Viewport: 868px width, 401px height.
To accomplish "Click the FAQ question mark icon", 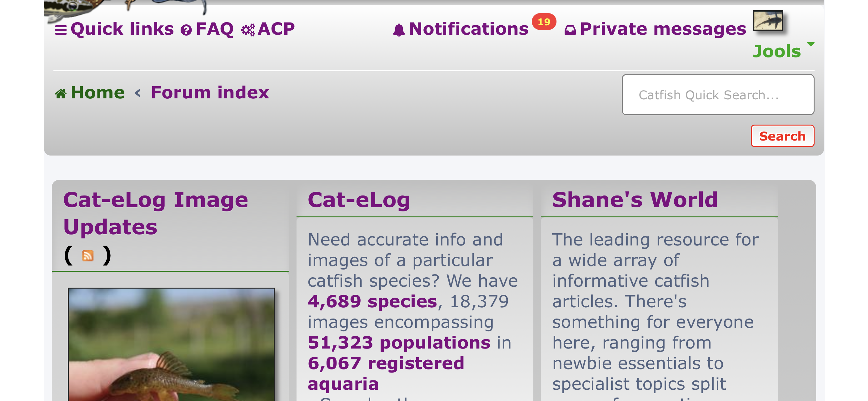I will click(x=186, y=30).
